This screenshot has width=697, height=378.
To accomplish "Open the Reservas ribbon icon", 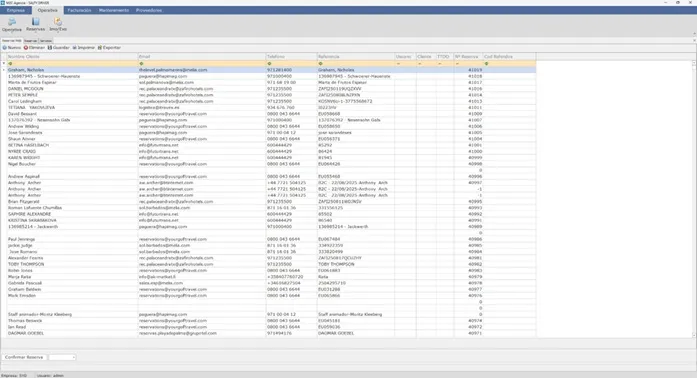I will click(36, 25).
